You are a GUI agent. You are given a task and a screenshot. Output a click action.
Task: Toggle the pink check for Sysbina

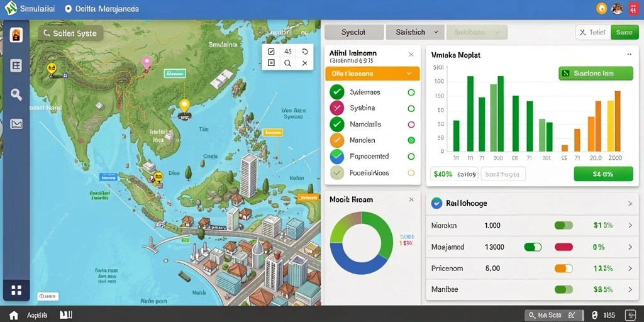point(337,108)
